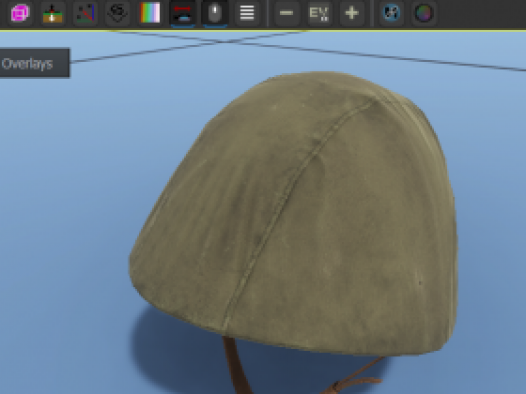Open the rainbow color bars display option
This screenshot has height=394, width=526.
tap(150, 13)
